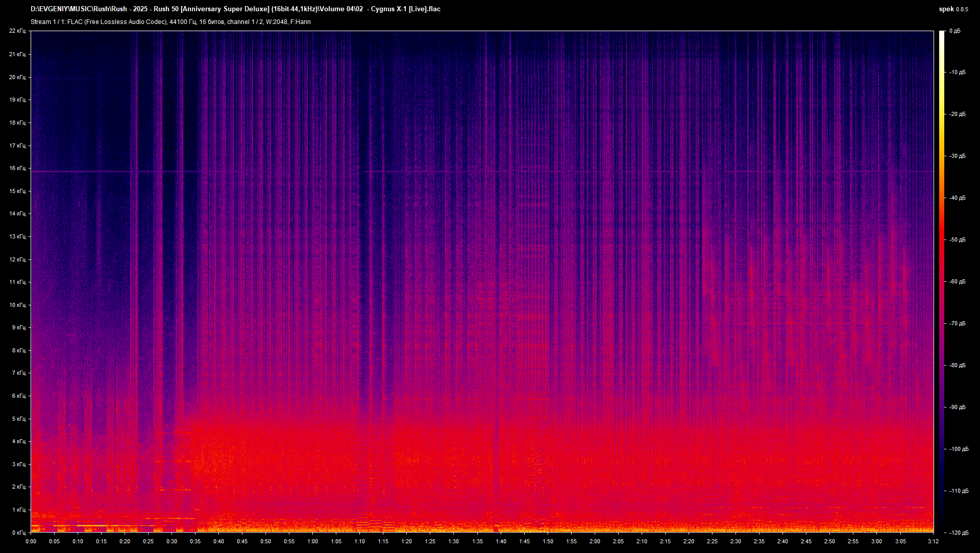Screen dimensions: 980x553
Task: Click the -120 дБ scale label
Action: (958, 533)
